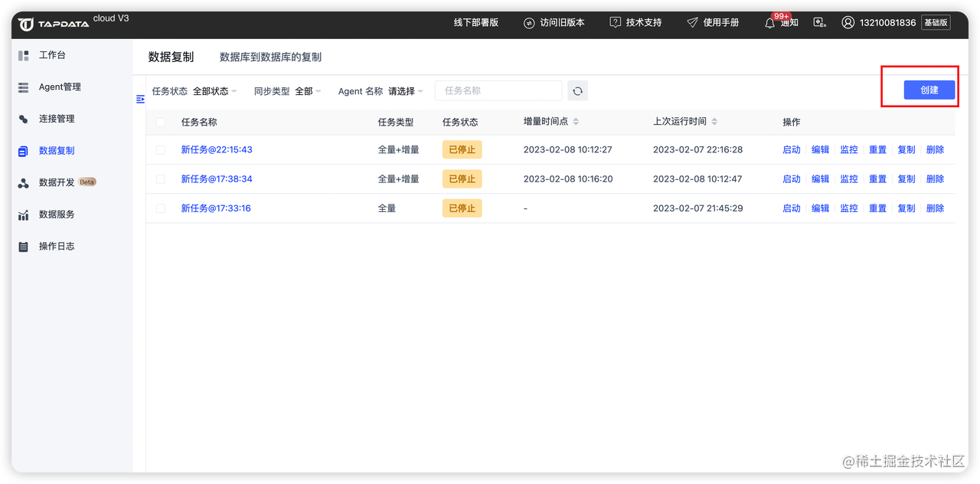The width and height of the screenshot is (980, 484).
Task: Click the 数据服务 chart icon
Action: coord(24,215)
